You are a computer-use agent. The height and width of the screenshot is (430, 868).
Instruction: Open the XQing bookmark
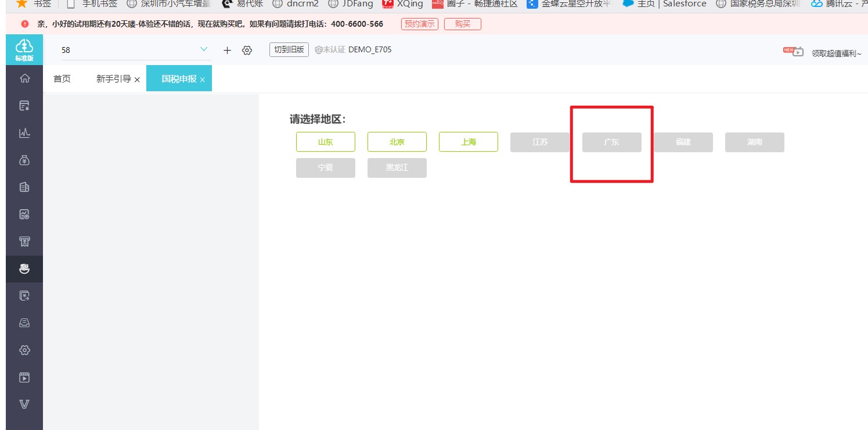coord(402,3)
